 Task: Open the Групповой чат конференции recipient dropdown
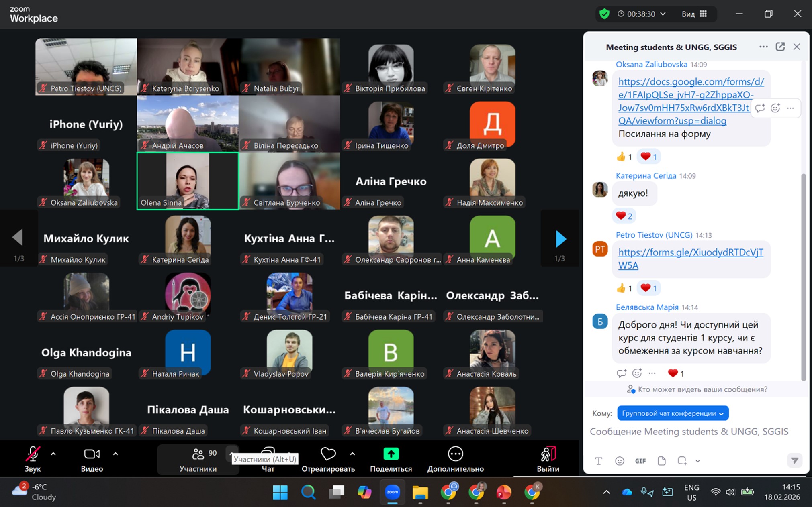click(x=673, y=413)
